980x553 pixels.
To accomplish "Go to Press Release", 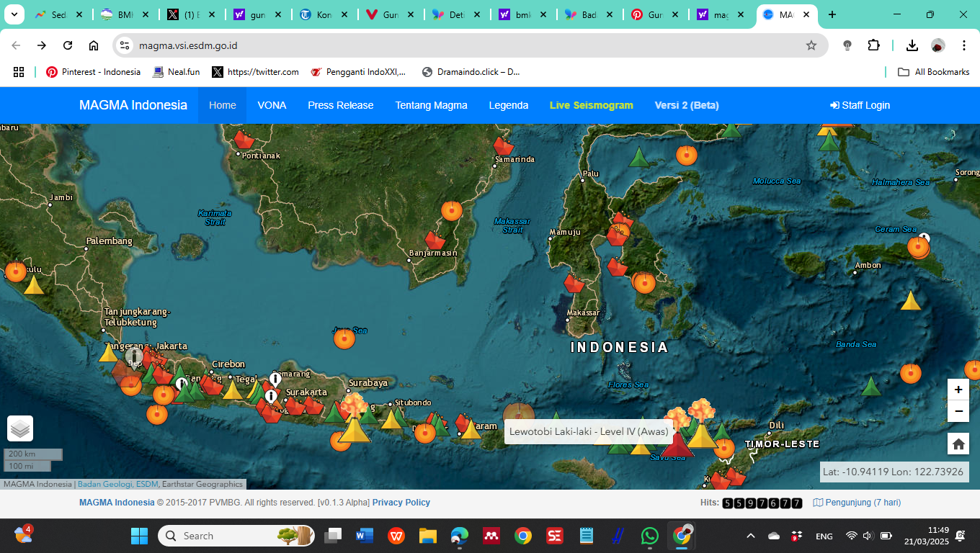I will [x=341, y=105].
